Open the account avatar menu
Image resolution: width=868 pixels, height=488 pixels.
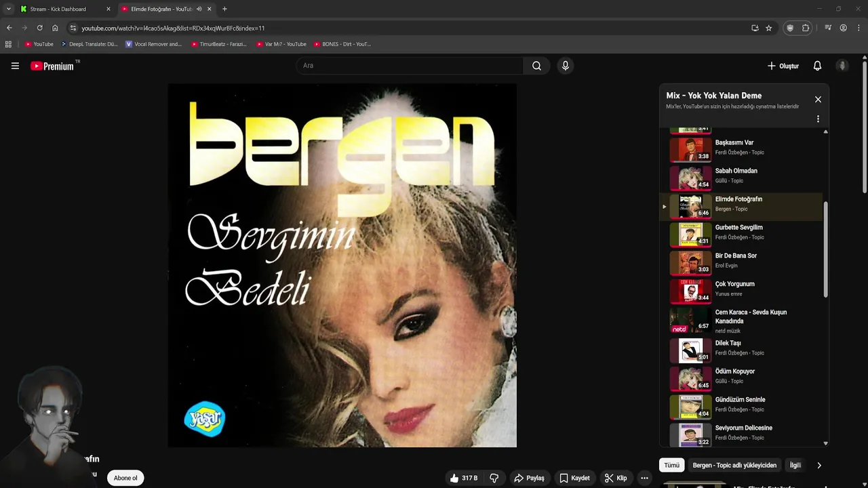coord(842,66)
